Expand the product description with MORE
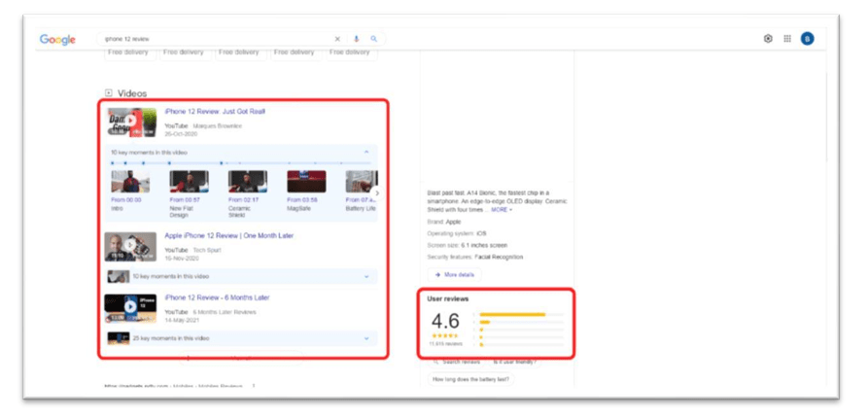This screenshot has width=868, height=419. pyautogui.click(x=502, y=210)
